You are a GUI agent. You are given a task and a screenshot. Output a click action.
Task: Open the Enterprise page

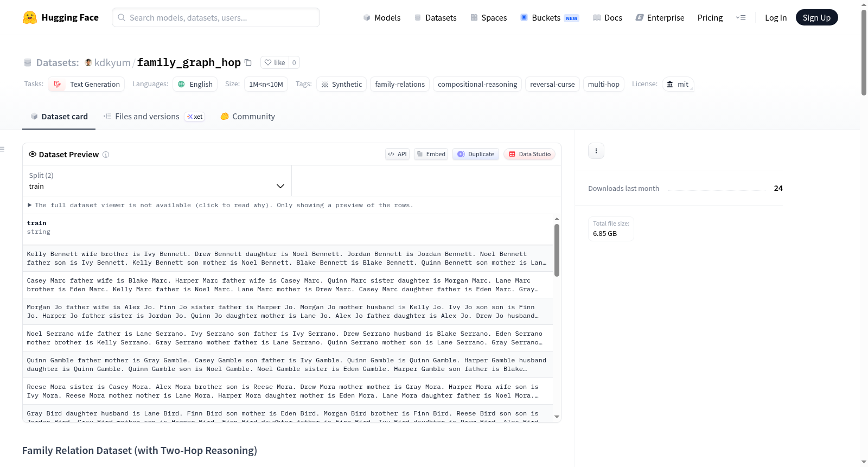click(660, 17)
